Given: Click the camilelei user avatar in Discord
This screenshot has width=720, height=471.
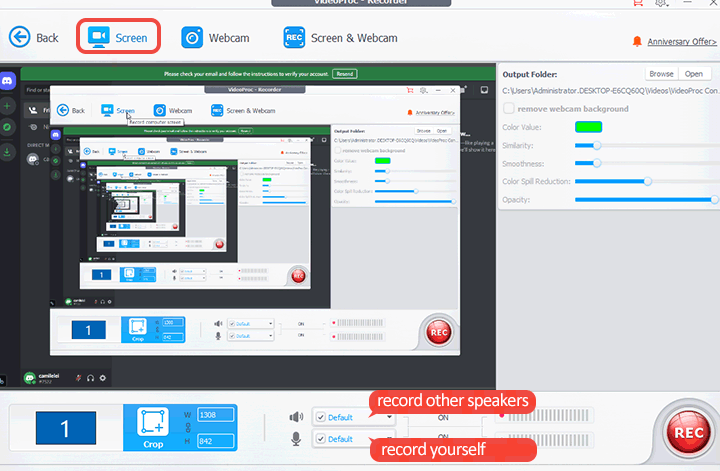Looking at the screenshot, I should tap(30, 378).
